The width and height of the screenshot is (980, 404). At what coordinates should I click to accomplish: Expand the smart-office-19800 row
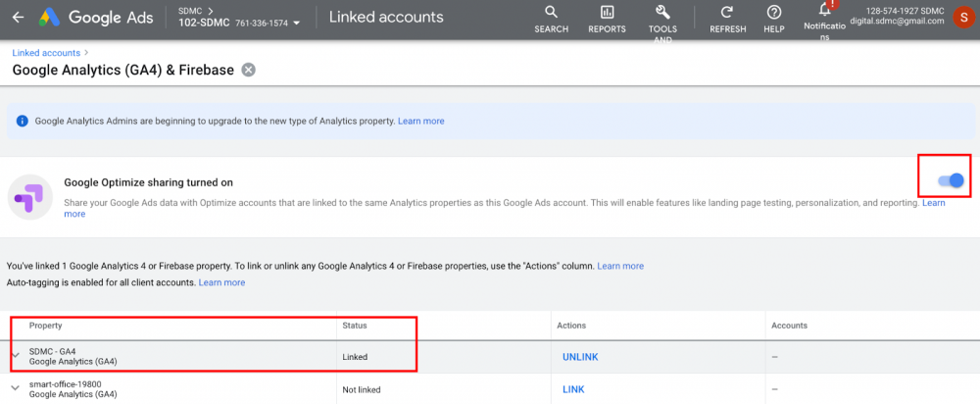(x=16, y=389)
